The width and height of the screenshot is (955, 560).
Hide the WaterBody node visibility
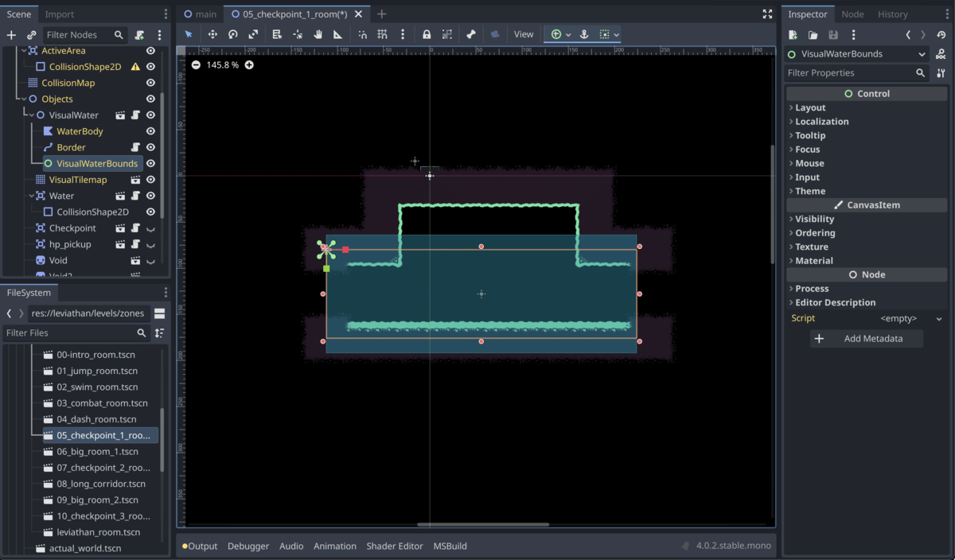click(150, 131)
